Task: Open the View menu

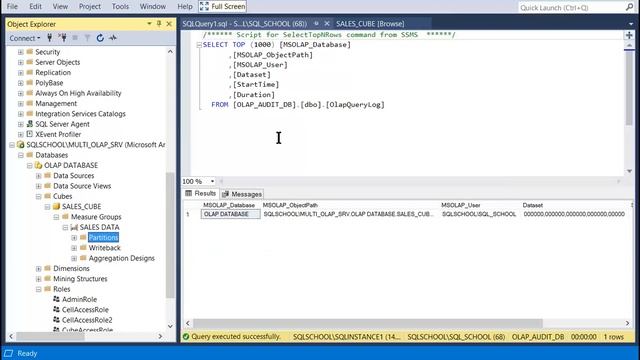Action: (x=60, y=7)
